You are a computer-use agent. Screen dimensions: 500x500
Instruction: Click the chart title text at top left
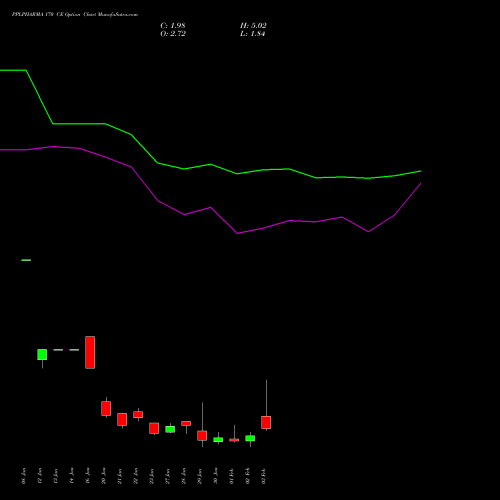tap(75, 15)
